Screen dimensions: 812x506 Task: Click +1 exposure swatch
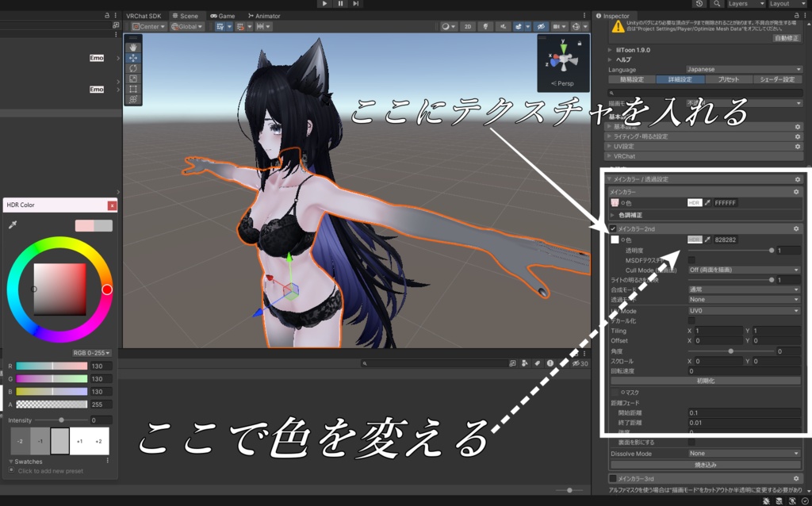tap(79, 441)
